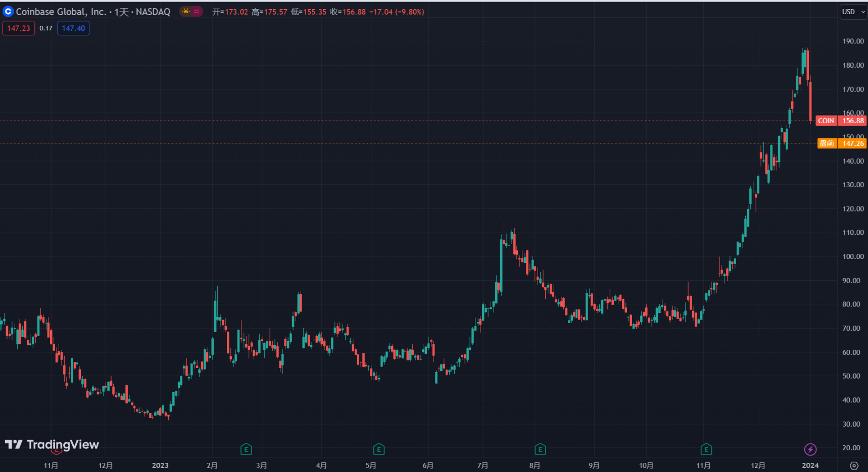868x472 pixels.
Task: Open the earnings marker near 8月
Action: click(540, 449)
